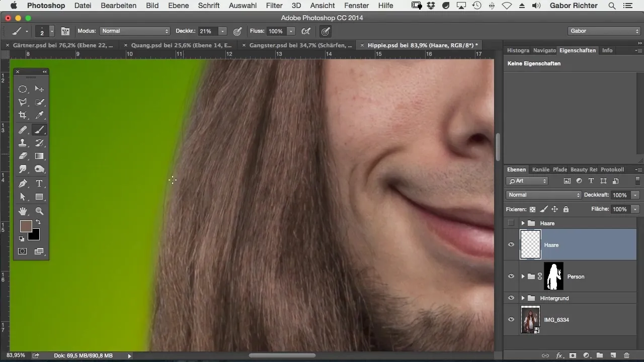Toggle Quick Mask mode
644x362 pixels.
coord(23,251)
